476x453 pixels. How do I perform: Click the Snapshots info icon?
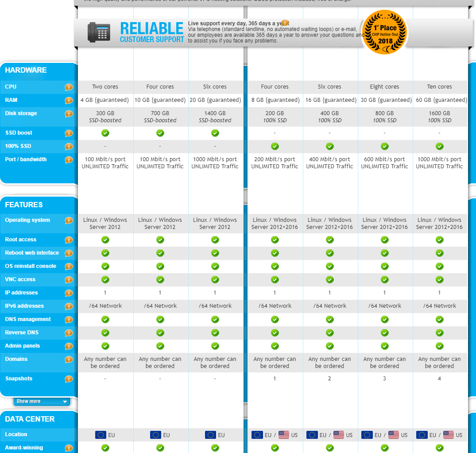tap(69, 379)
